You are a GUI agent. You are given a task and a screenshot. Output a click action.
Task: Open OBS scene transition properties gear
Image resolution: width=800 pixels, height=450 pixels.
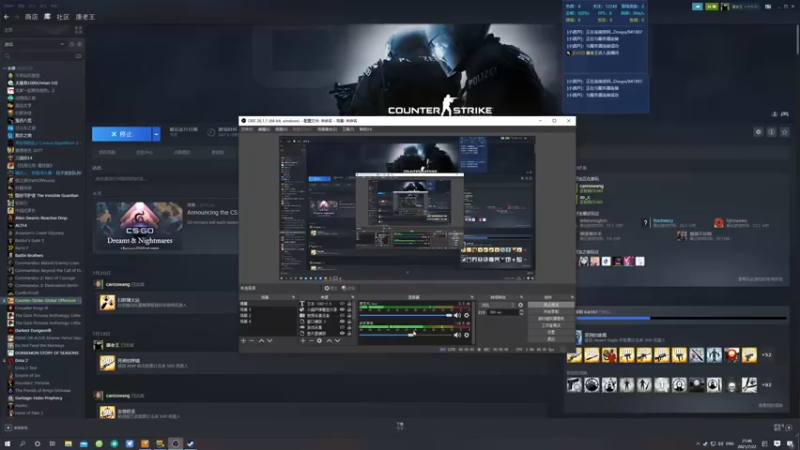point(520,305)
